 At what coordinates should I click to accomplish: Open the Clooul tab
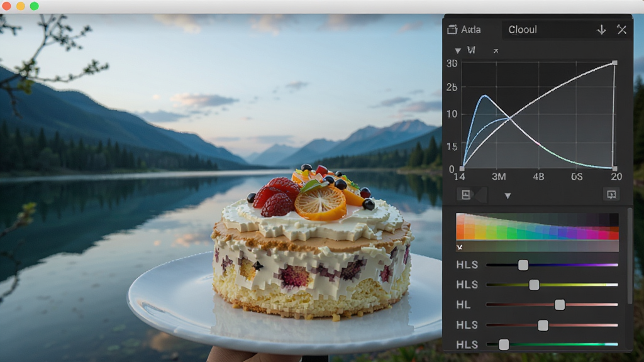point(523,30)
